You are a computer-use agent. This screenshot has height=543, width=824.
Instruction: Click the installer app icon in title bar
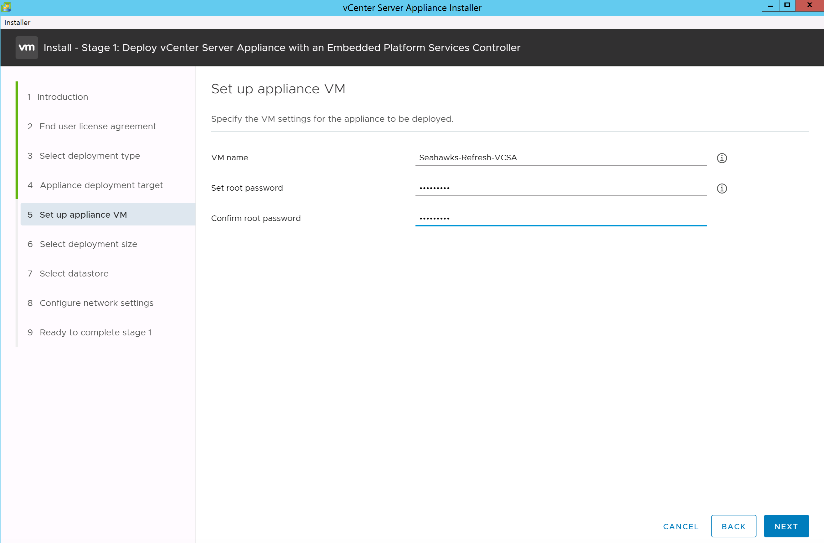(7, 7)
